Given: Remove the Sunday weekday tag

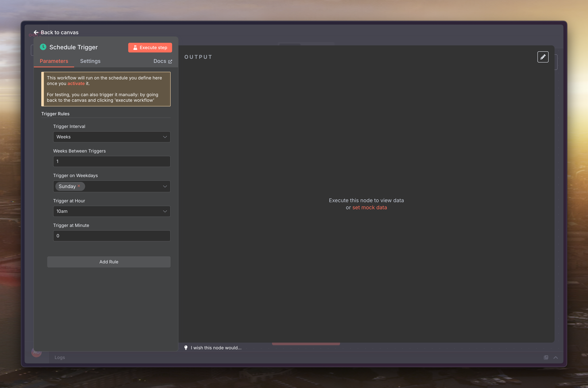Looking at the screenshot, I should coord(79,186).
